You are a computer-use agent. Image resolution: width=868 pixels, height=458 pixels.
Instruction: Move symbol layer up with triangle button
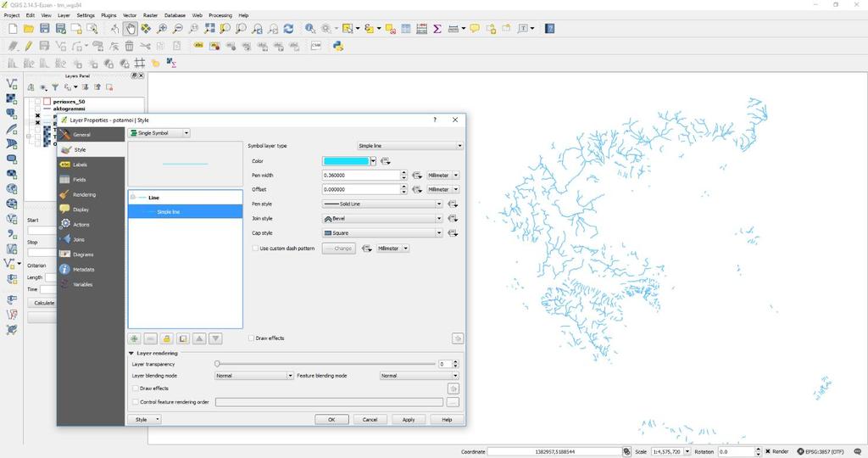point(199,338)
